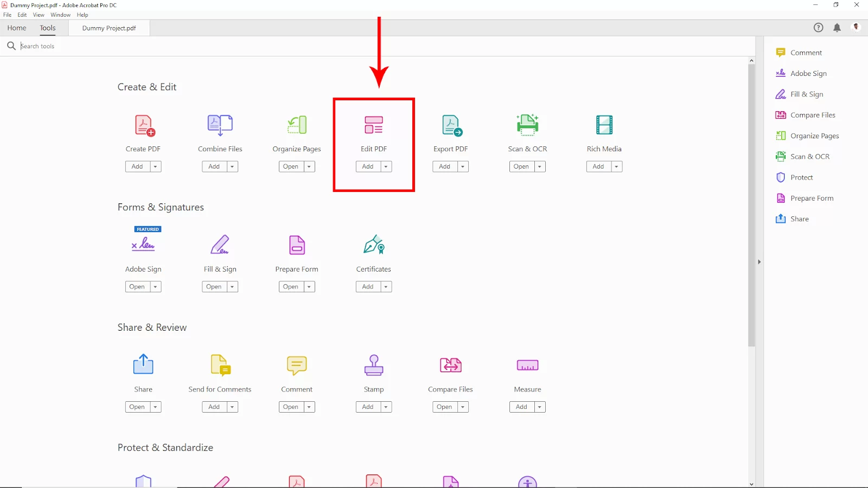This screenshot has width=868, height=488.
Task: Expand dropdown arrow beside Export PDF Add
Action: (x=463, y=166)
